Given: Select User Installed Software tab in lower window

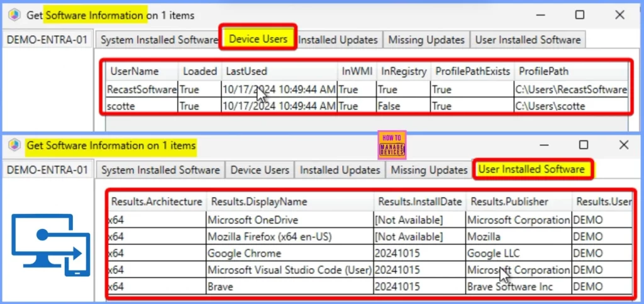Looking at the screenshot, I should coord(531,169).
